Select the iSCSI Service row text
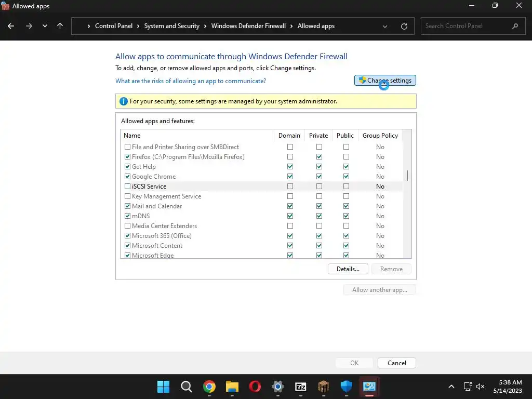 coord(149,187)
